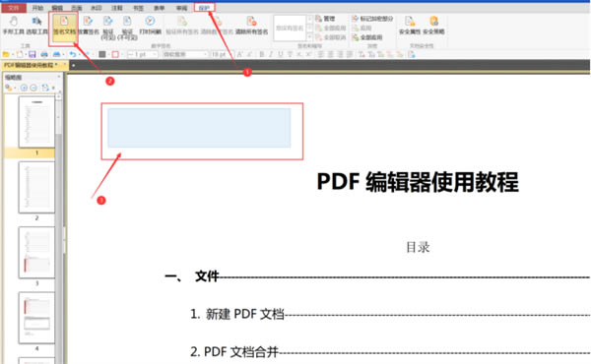Click the new document icon in quick toolbar
Screen dimensions: 591x364
point(20,54)
